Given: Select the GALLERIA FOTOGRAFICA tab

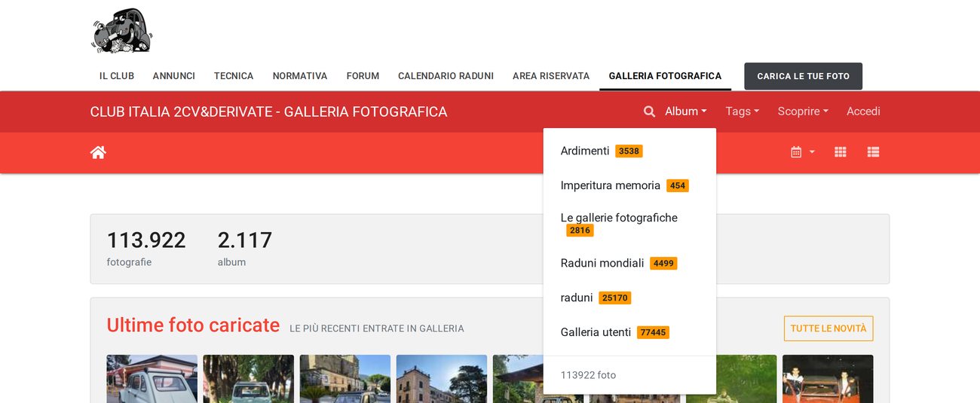Looking at the screenshot, I should pyautogui.click(x=665, y=76).
